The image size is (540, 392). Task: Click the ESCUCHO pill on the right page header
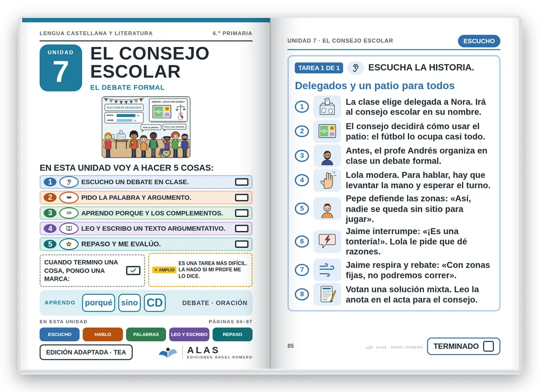[479, 41]
